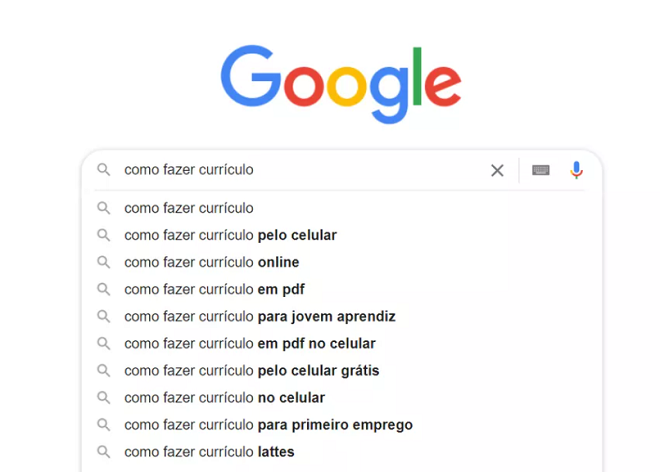Select suggestion 'como fazer currículo' without extras
Screen dimensions: 660x472
tap(189, 208)
